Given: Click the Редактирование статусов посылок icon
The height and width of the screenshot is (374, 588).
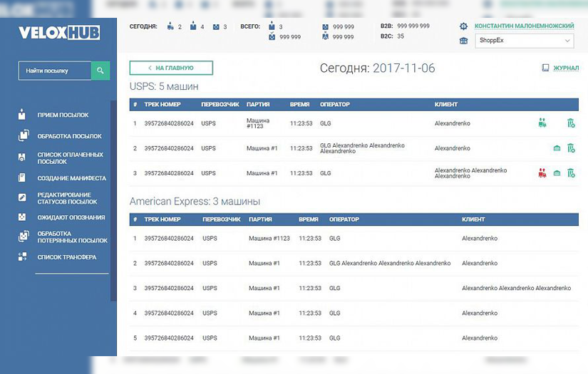Looking at the screenshot, I should pos(22,197).
